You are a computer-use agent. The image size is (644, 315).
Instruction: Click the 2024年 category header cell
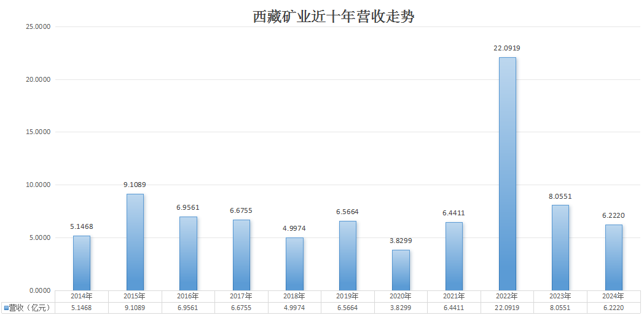(614, 297)
